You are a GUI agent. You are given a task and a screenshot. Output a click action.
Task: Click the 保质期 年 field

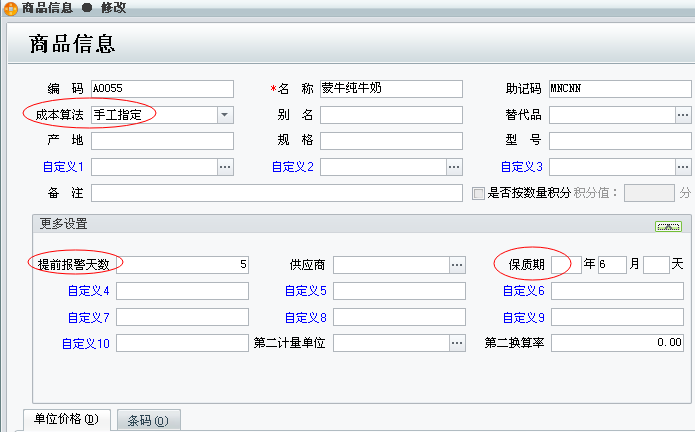566,265
